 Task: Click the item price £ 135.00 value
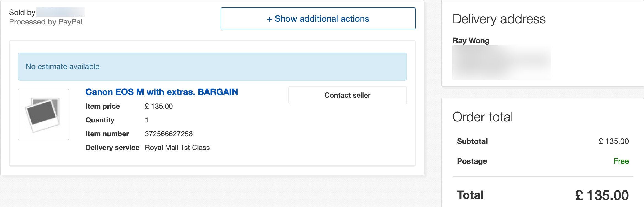point(159,106)
